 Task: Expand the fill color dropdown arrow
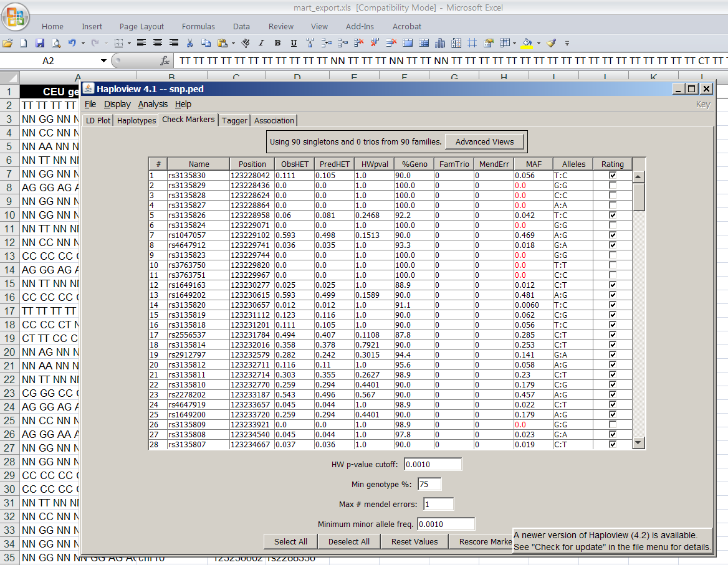point(539,44)
